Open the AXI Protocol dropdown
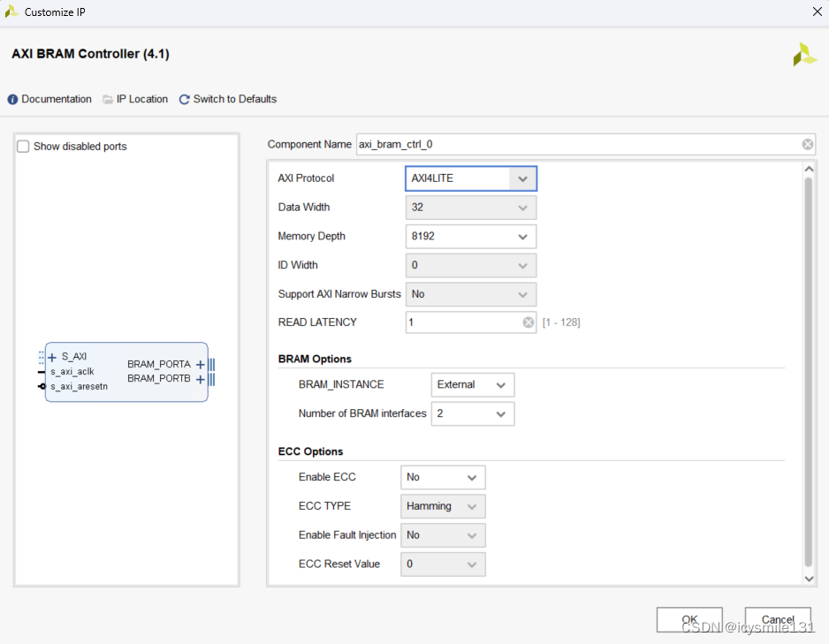 pos(470,178)
